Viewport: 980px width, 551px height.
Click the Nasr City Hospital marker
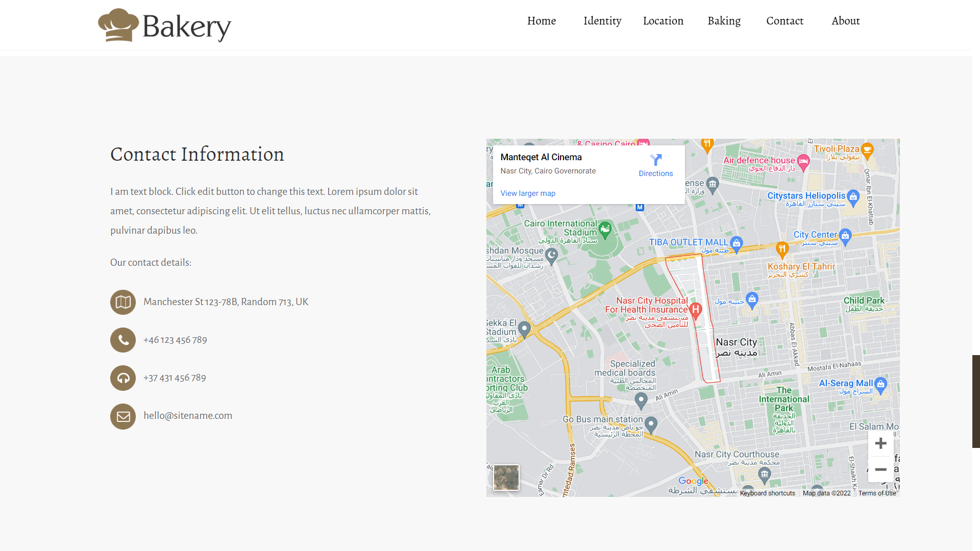pos(695,310)
